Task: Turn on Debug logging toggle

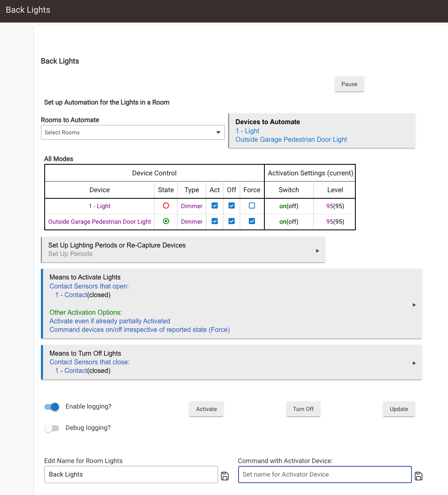Action: tap(52, 428)
